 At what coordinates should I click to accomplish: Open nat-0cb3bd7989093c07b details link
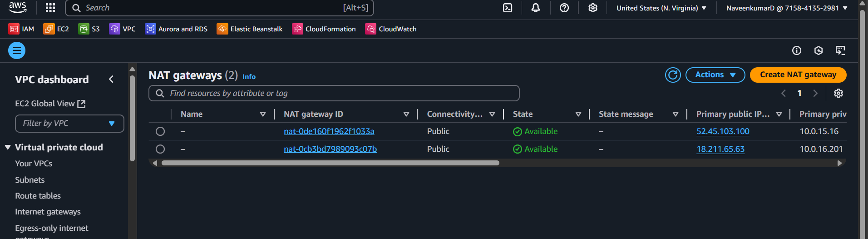coord(330,149)
